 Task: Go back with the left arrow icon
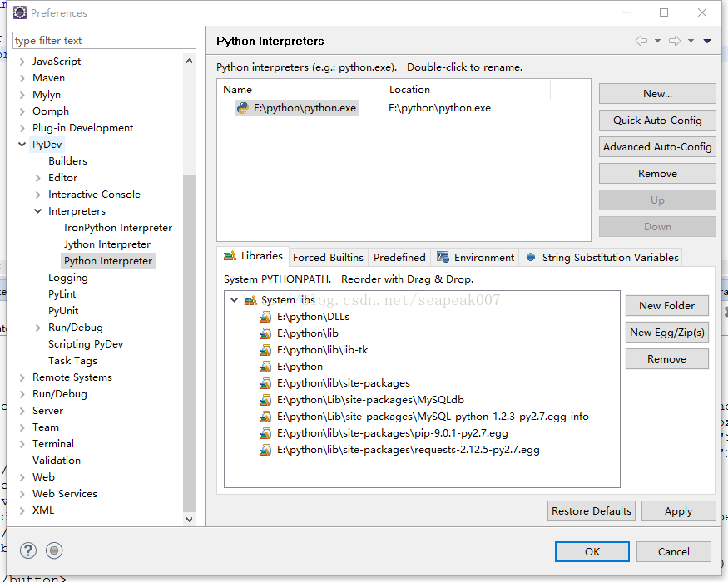pos(641,41)
